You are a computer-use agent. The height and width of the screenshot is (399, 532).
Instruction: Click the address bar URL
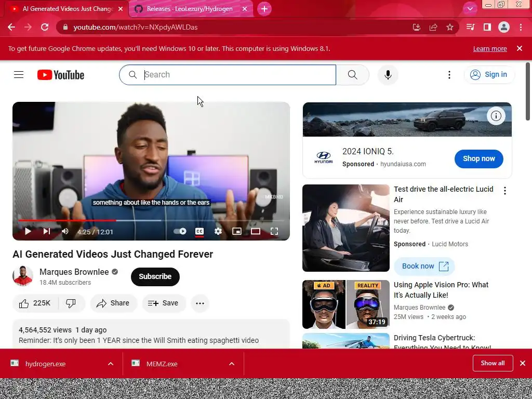pyautogui.click(x=136, y=27)
